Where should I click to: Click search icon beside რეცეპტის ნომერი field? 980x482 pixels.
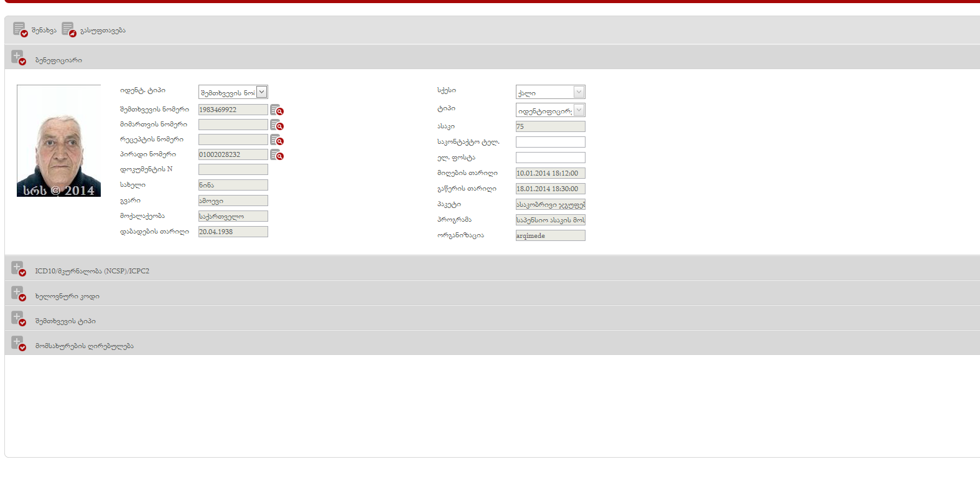click(x=277, y=140)
